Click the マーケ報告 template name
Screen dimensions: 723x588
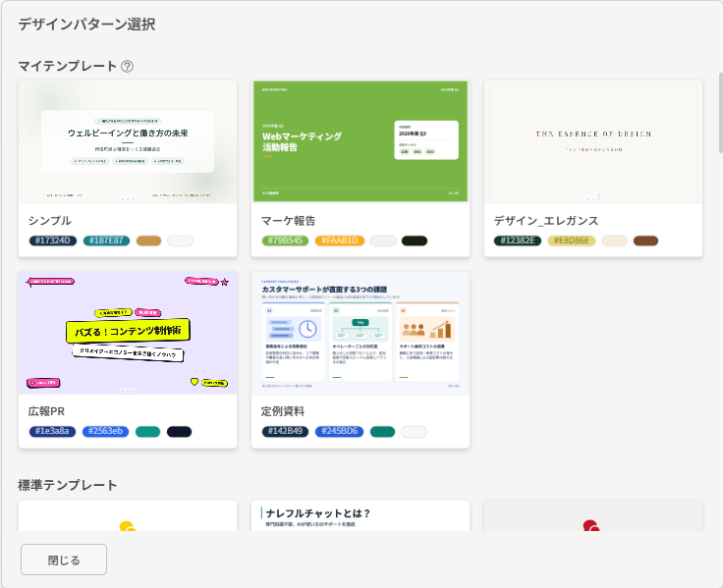[288, 221]
